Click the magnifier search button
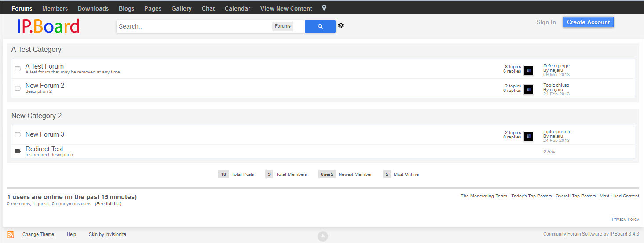 point(320,26)
